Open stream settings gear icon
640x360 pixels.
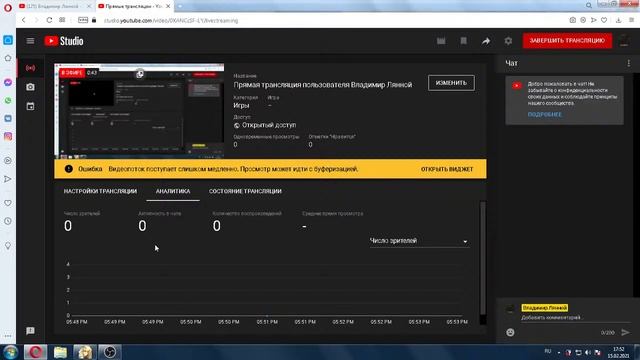click(x=508, y=41)
